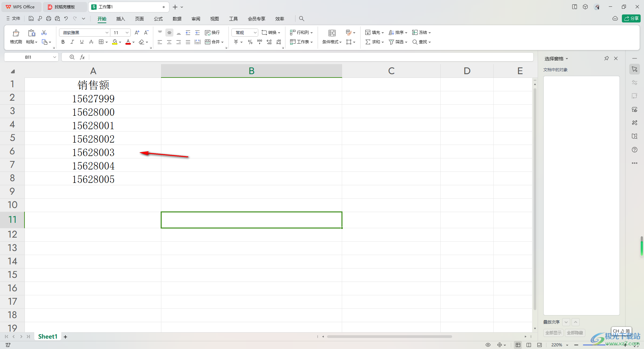Click the Format Painter (格式刷) icon

(16, 33)
